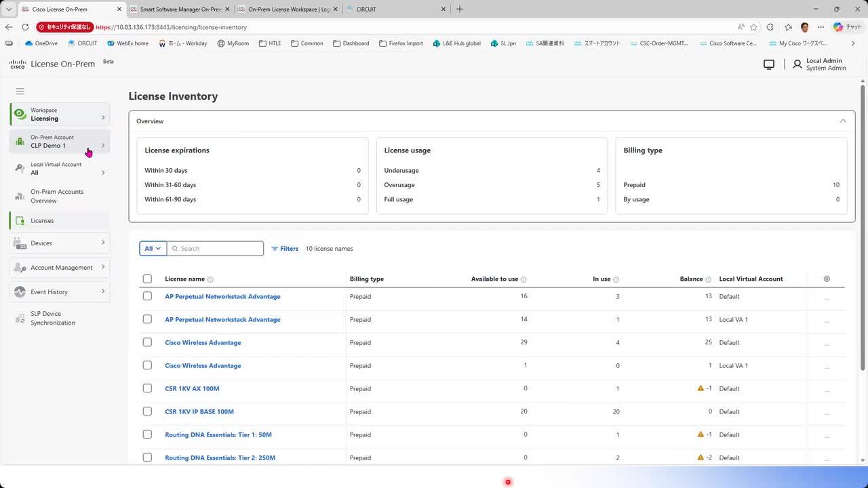Click the Filters button
Viewport: 868px width, 488px height.
point(285,249)
